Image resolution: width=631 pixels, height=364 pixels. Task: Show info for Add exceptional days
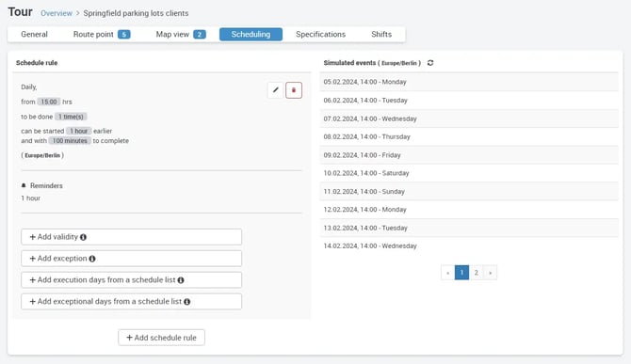(x=187, y=302)
